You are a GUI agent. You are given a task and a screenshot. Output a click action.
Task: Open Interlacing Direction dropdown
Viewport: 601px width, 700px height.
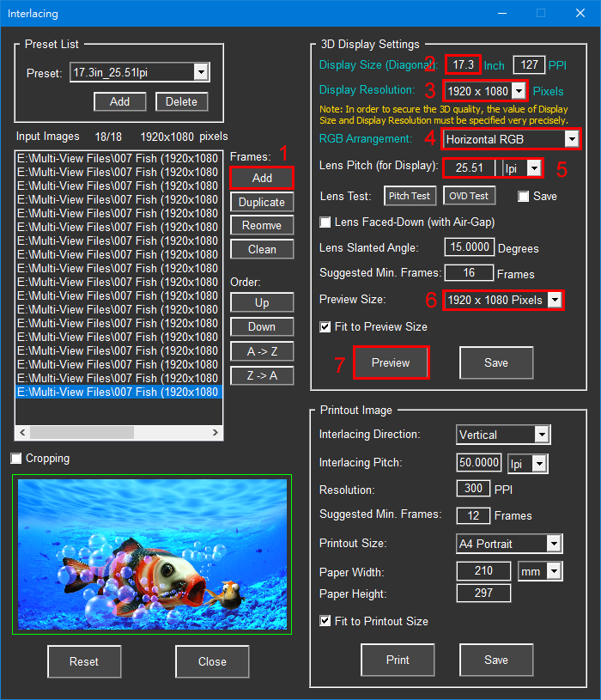[x=542, y=435]
